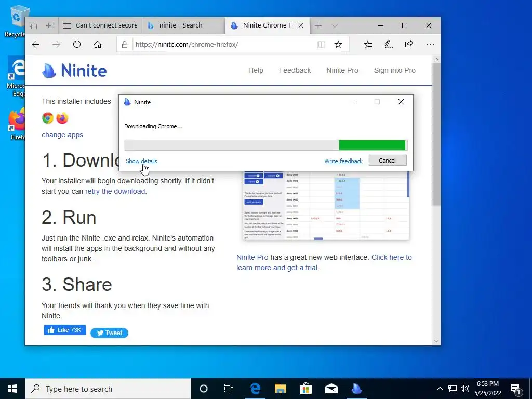Click the Ninite Pro screenshot thumbnail
Image resolution: width=532 pixels, height=399 pixels.
click(x=326, y=206)
